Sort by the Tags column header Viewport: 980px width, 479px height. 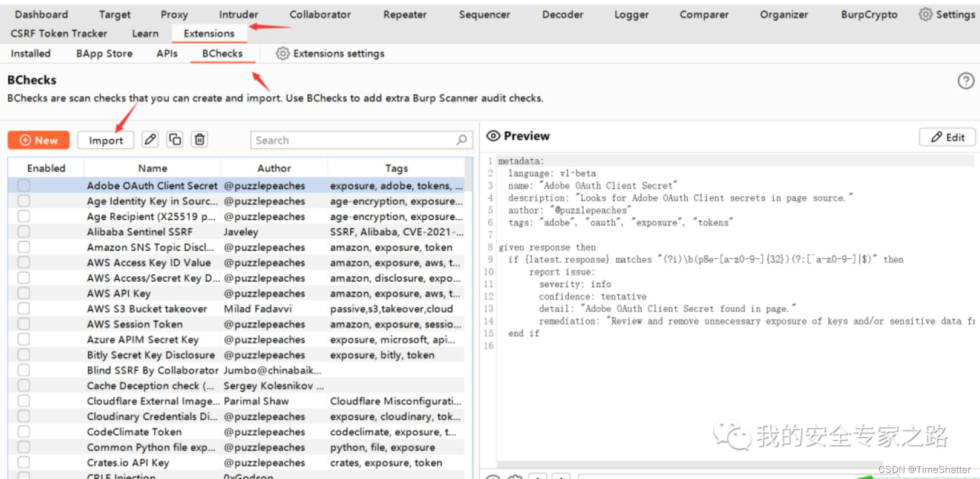click(396, 168)
